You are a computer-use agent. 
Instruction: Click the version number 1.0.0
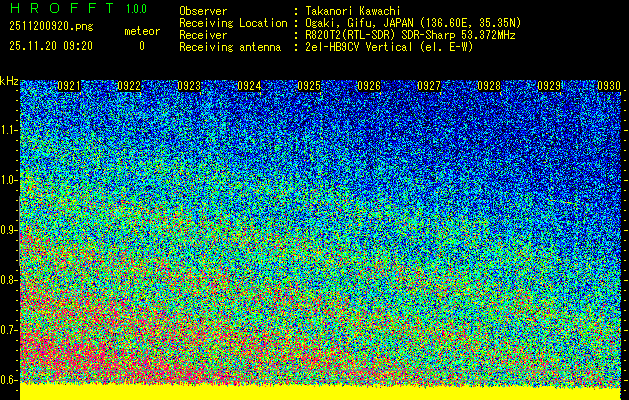[136, 9]
